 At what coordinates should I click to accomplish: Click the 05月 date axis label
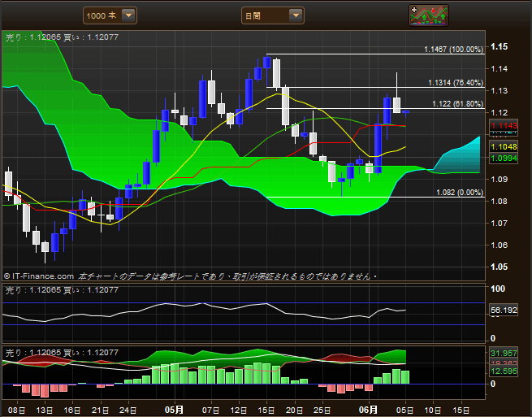coord(174,410)
